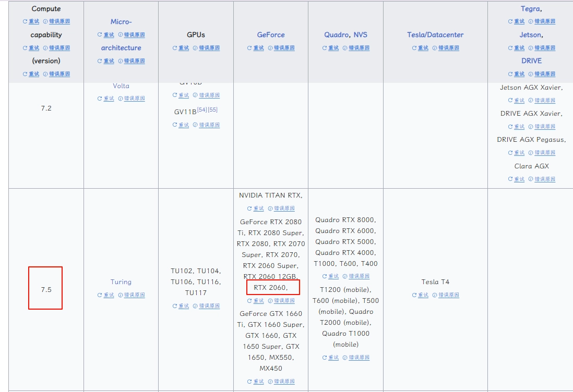Image resolution: width=573 pixels, height=392 pixels.
Task: View error reason under NVIDIA TITAN RTX
Action: [281, 209]
